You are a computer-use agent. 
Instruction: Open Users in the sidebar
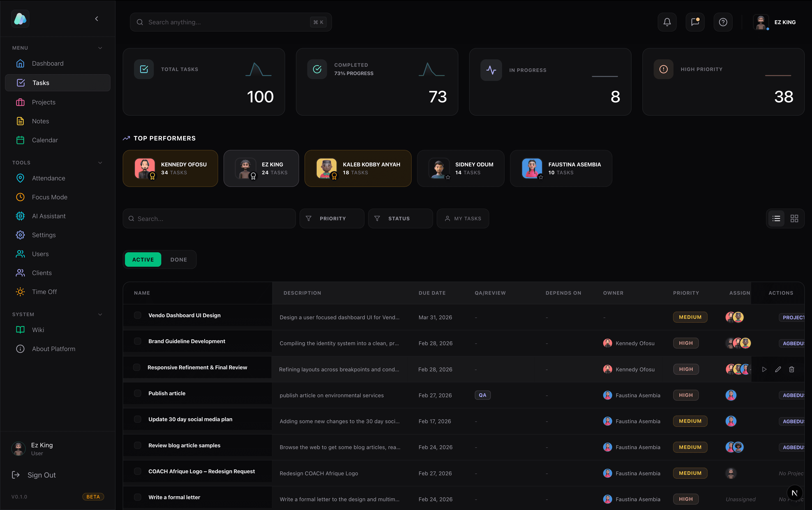pyautogui.click(x=58, y=254)
